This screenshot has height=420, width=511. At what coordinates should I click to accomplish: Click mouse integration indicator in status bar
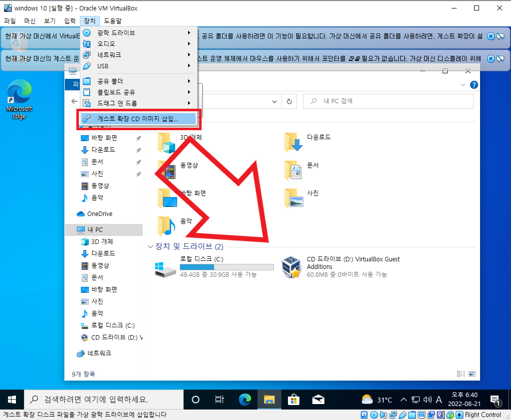450,415
